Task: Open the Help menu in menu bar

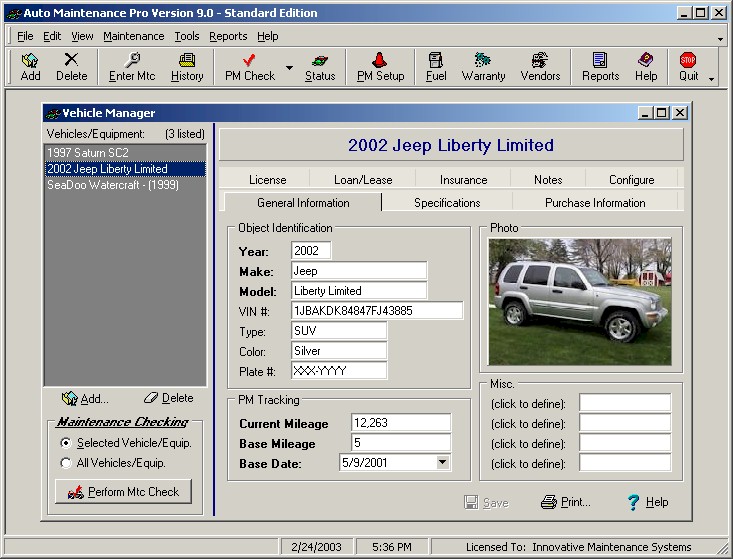Action: (267, 36)
